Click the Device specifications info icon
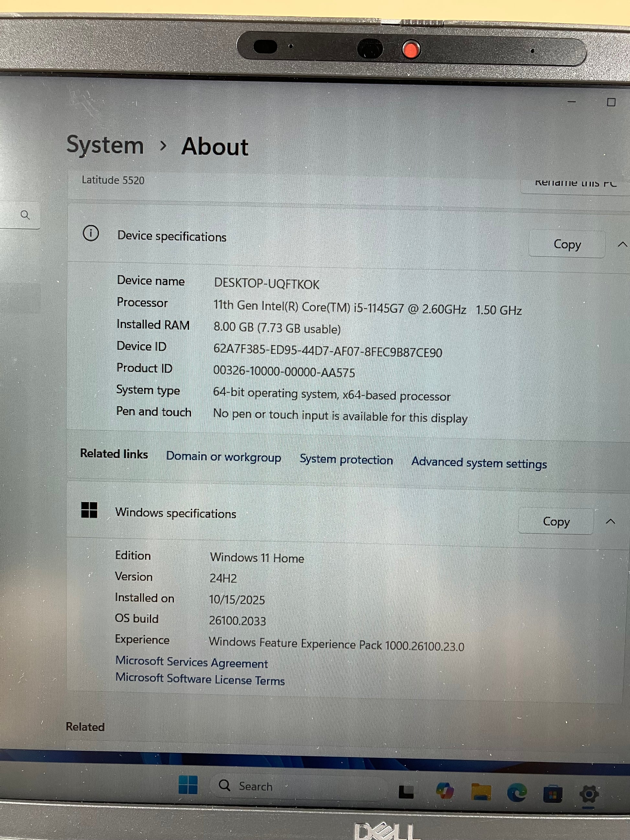 pos(91,233)
